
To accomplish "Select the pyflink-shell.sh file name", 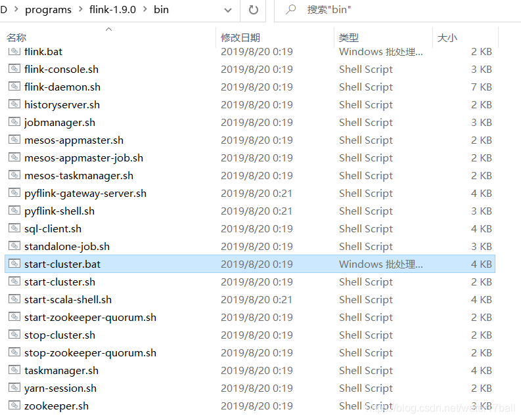I will pyautogui.click(x=60, y=211).
